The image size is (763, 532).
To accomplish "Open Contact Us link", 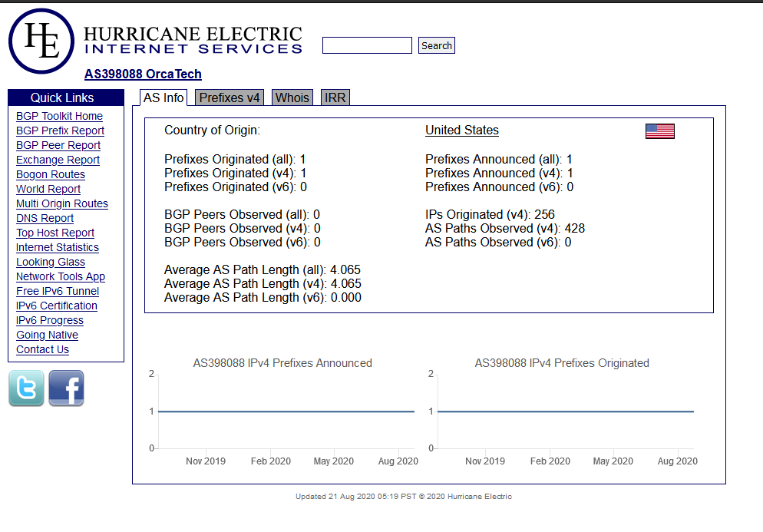I will click(x=42, y=349).
